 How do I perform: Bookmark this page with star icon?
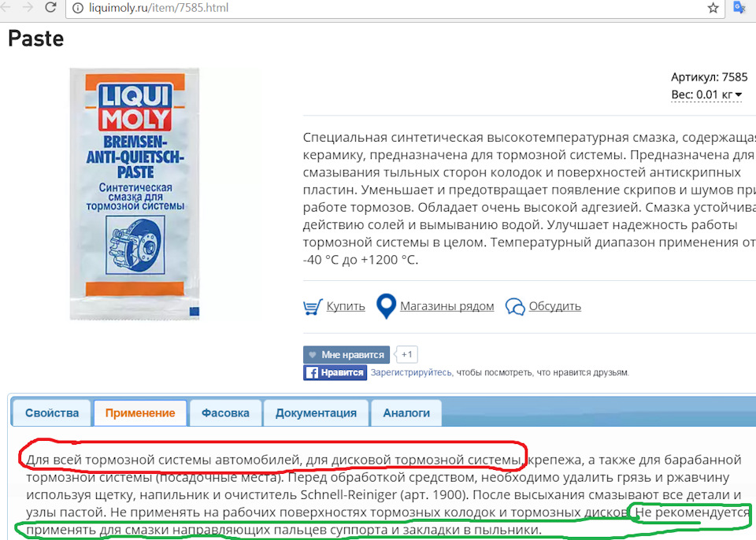click(713, 8)
